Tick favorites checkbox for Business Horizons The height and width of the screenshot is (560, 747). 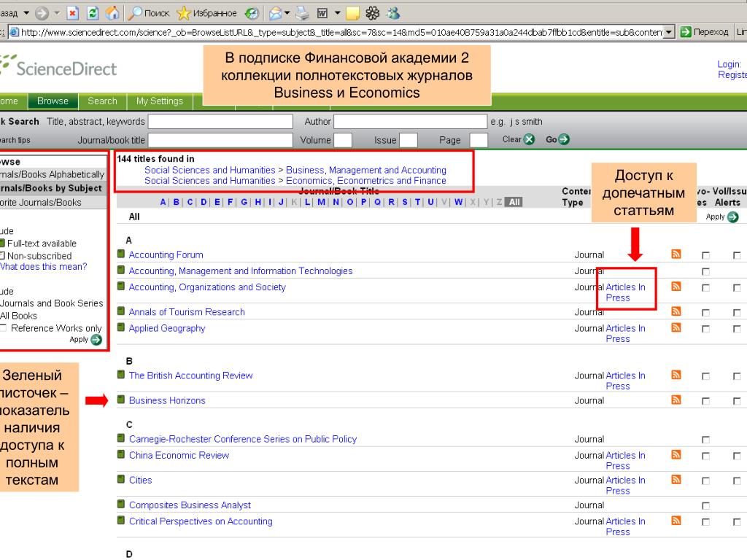click(705, 402)
